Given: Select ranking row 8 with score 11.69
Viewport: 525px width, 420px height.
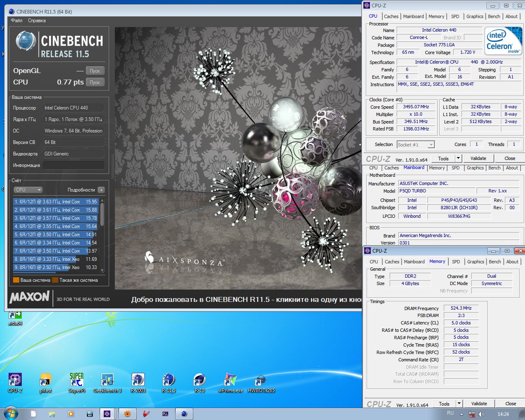Looking at the screenshot, I should coord(56,259).
